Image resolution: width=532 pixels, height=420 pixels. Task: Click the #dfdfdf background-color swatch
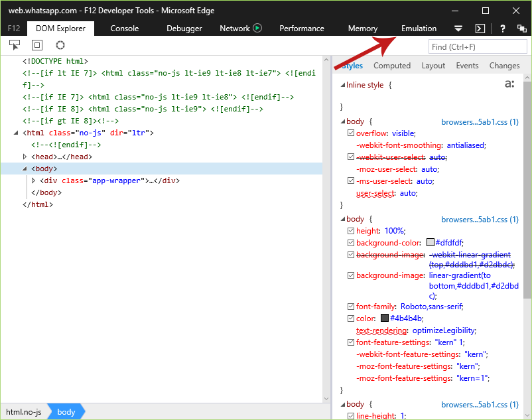point(431,242)
